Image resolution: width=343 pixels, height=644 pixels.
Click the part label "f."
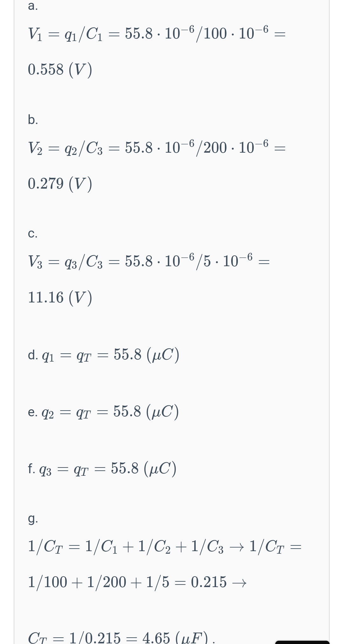31,468
